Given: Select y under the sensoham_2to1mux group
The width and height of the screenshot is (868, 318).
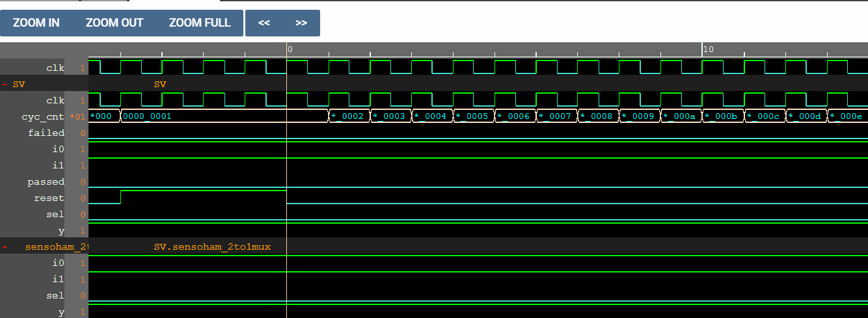Looking at the screenshot, I should click(x=62, y=312).
